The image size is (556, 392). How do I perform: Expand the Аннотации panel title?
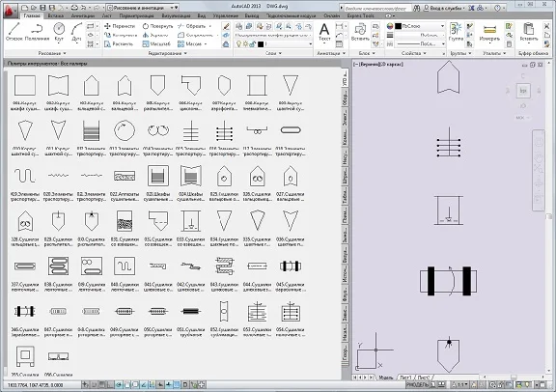331,53
